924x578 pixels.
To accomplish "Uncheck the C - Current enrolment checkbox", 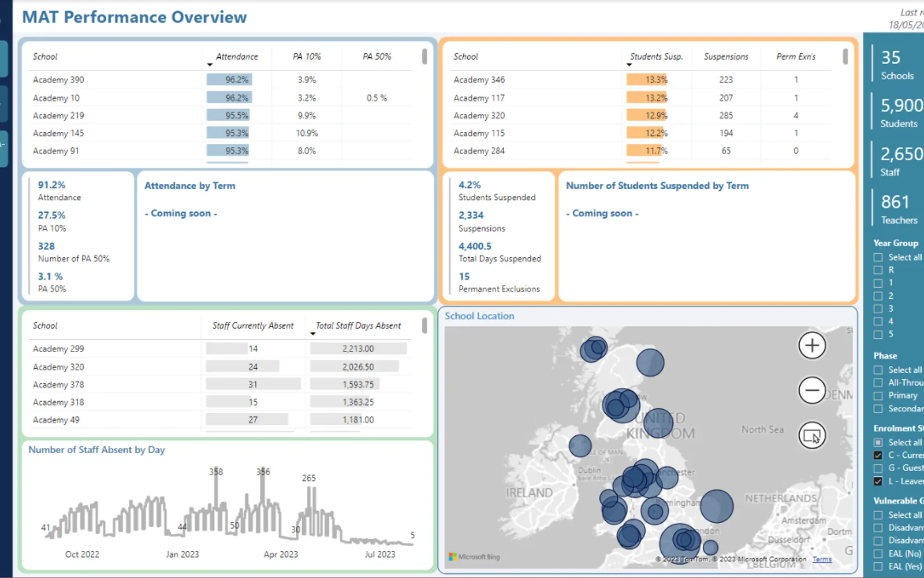I will click(x=878, y=455).
